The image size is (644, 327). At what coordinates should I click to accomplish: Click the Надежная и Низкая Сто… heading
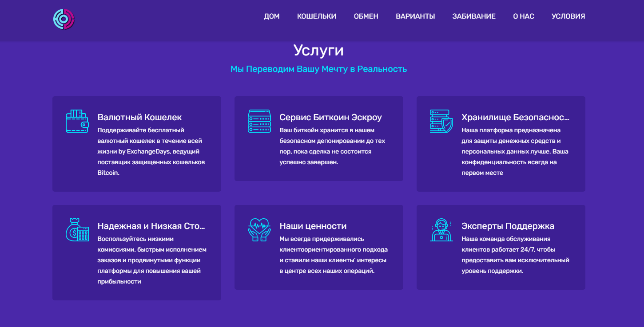click(151, 226)
